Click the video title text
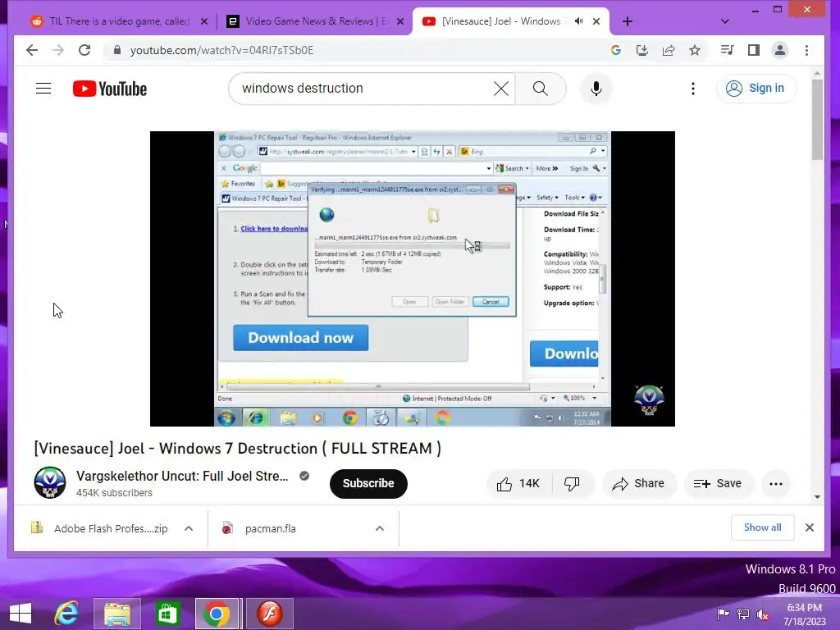 (x=237, y=449)
